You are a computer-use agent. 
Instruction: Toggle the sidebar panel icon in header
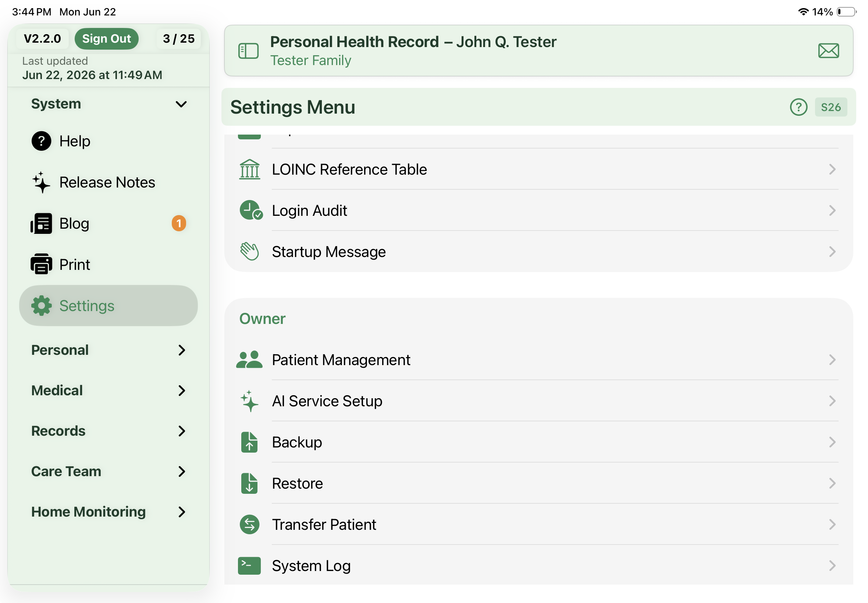[x=248, y=51]
